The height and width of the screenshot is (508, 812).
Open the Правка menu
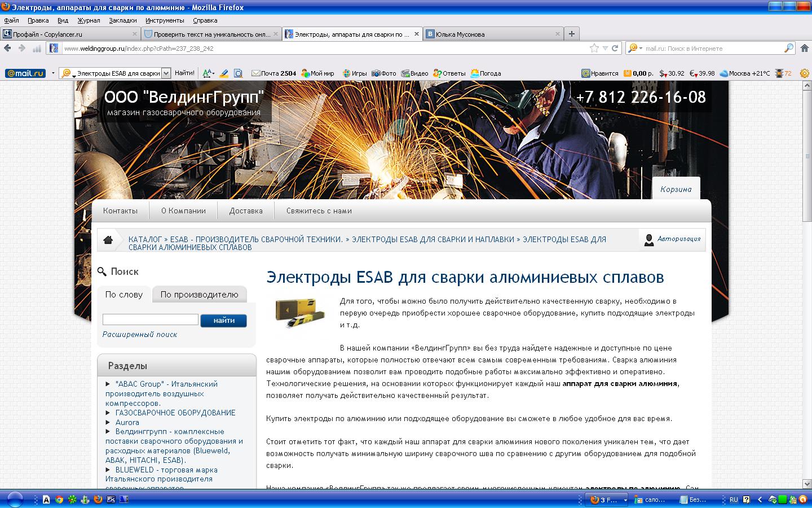click(38, 20)
